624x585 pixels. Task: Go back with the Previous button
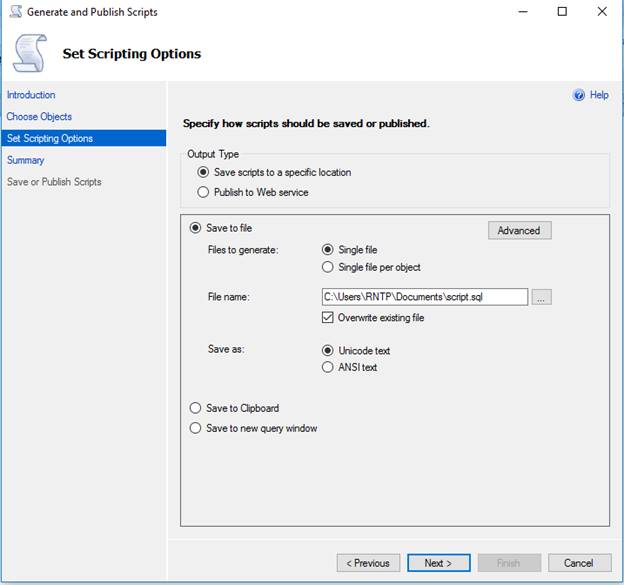(x=368, y=563)
